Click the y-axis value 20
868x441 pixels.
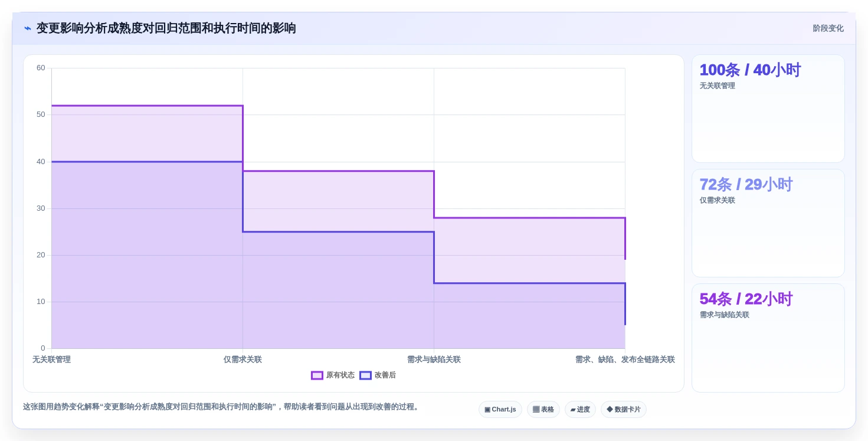[x=41, y=255]
